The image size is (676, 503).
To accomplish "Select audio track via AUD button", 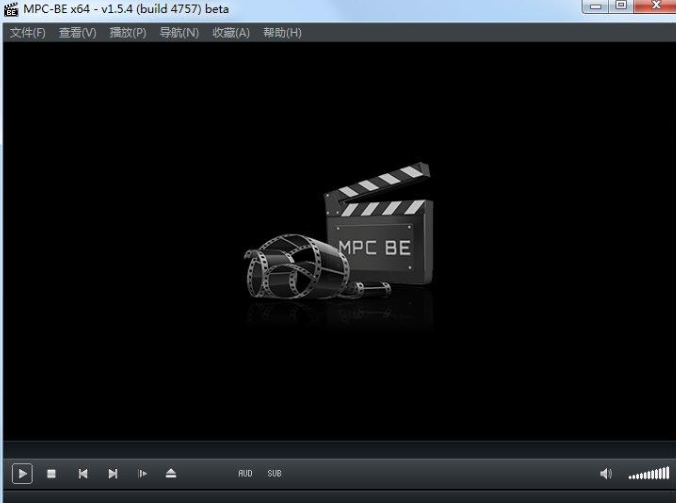I will (245, 473).
